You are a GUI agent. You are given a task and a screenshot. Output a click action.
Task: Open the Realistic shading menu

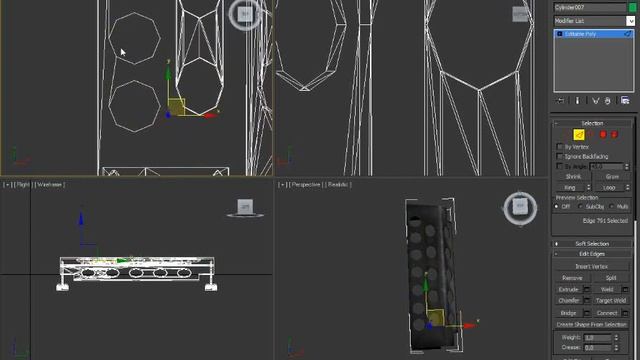pyautogui.click(x=338, y=185)
